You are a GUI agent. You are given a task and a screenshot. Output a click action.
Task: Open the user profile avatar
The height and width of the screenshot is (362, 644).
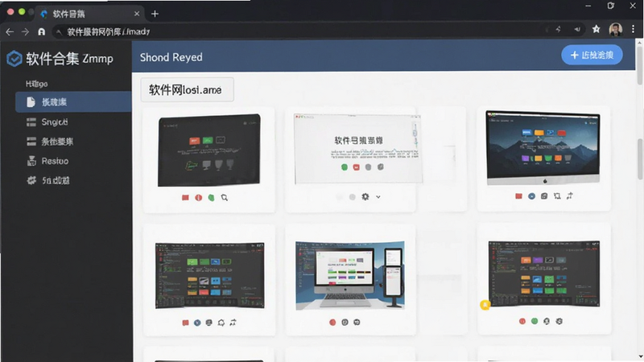tap(615, 29)
